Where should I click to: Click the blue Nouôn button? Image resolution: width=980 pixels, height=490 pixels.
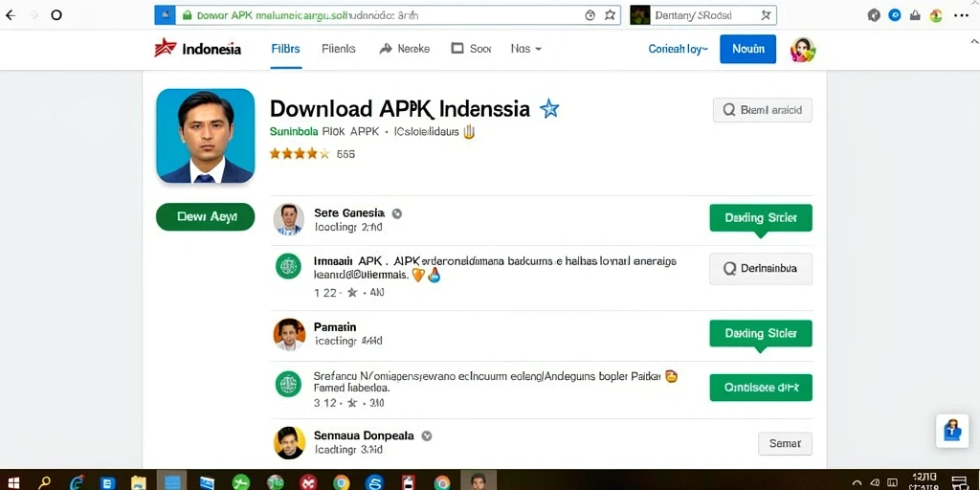pos(748,49)
